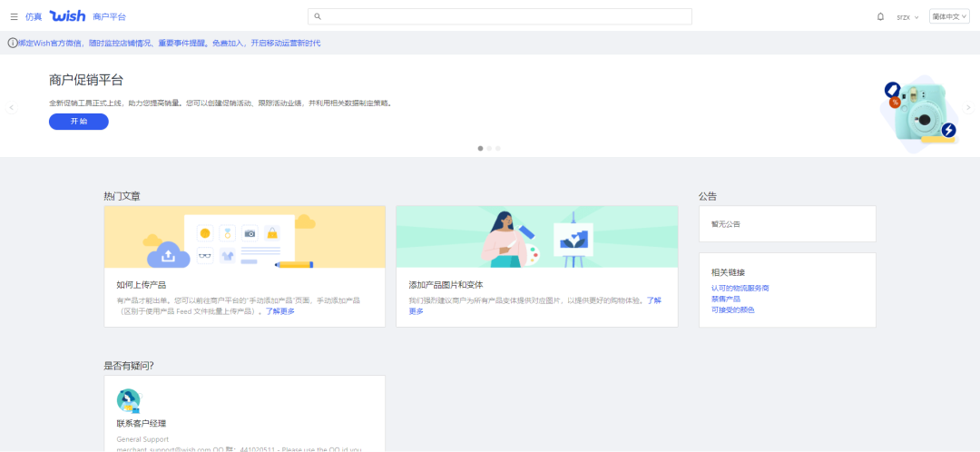980x452 pixels.
Task: Open the notifications bell
Action: [x=880, y=16]
